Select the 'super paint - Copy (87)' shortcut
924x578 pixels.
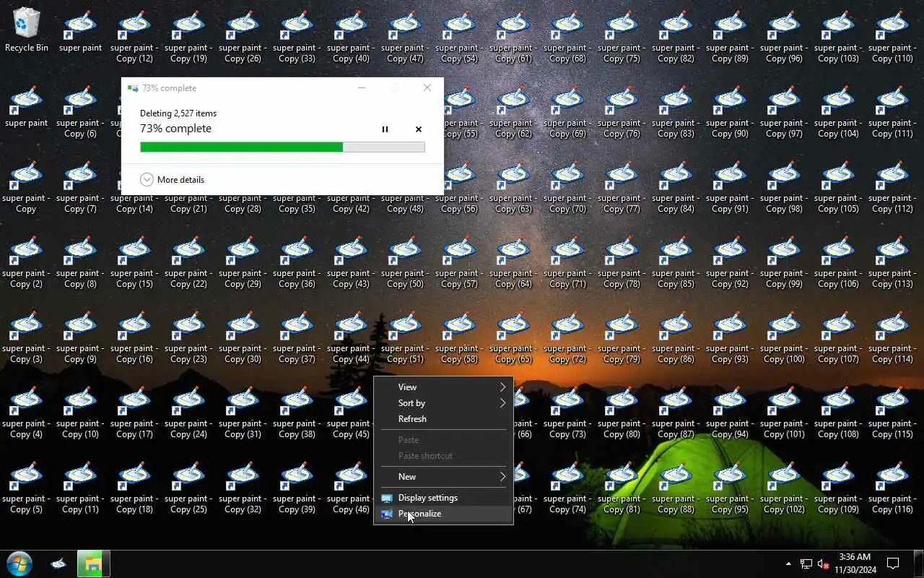[676, 412]
